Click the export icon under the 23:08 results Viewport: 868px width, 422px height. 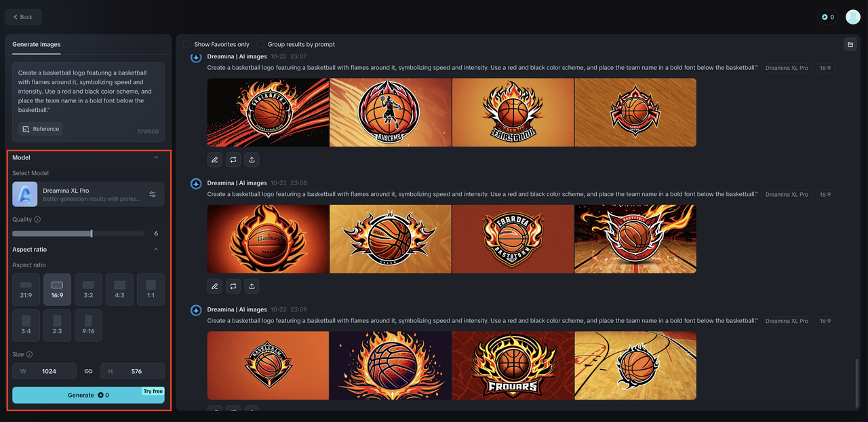[x=252, y=286]
